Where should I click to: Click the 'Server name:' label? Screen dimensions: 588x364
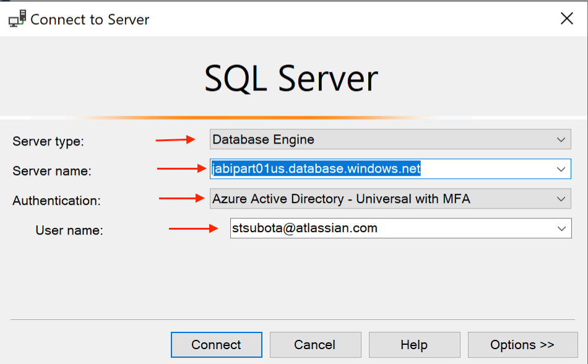[x=52, y=171]
